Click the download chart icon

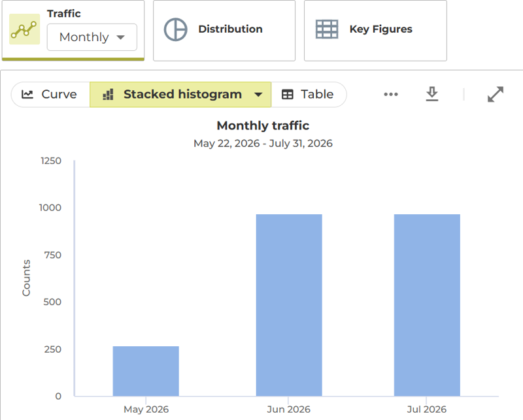pyautogui.click(x=432, y=94)
